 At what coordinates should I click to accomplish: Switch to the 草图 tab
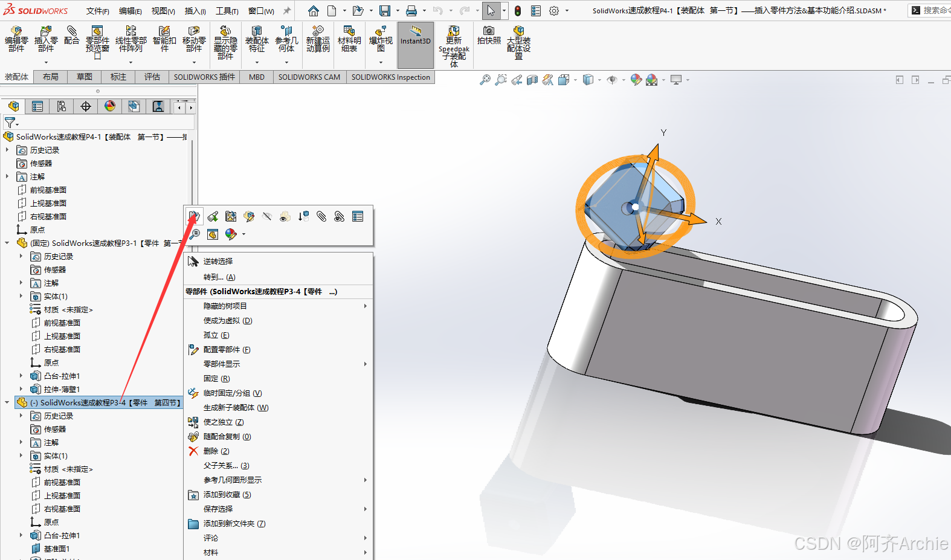point(85,77)
